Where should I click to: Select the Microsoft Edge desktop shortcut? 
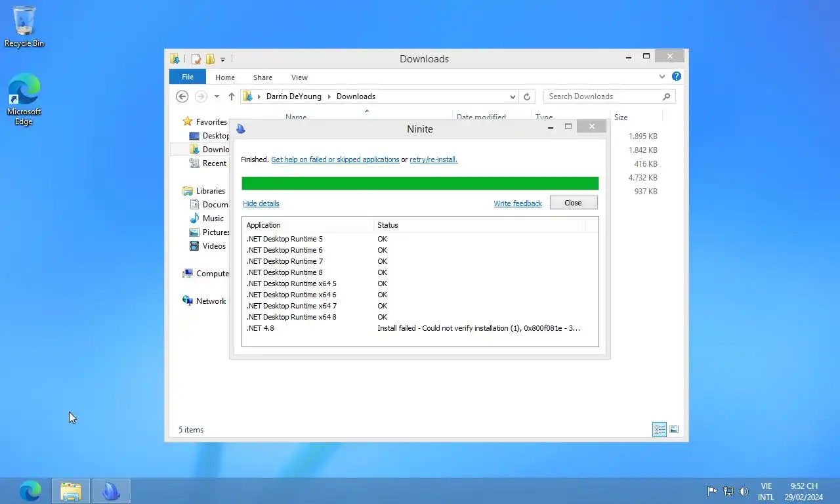(x=24, y=100)
